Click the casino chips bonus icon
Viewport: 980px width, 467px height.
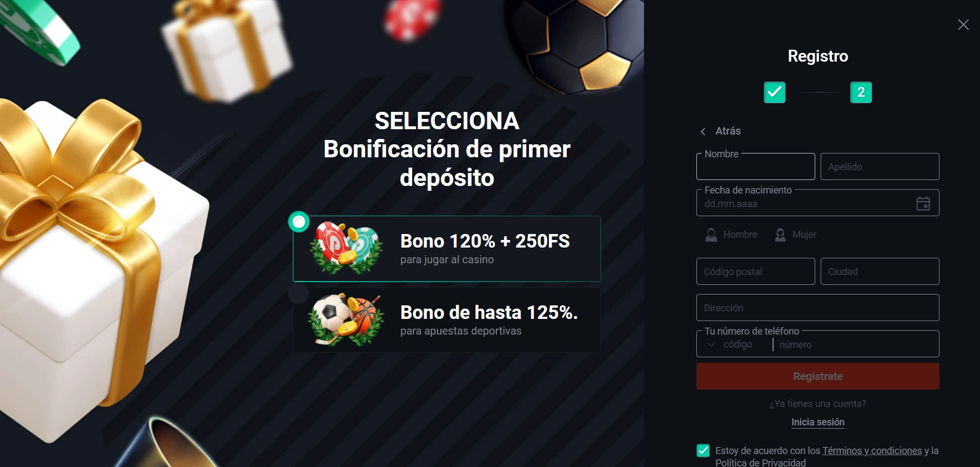[346, 248]
